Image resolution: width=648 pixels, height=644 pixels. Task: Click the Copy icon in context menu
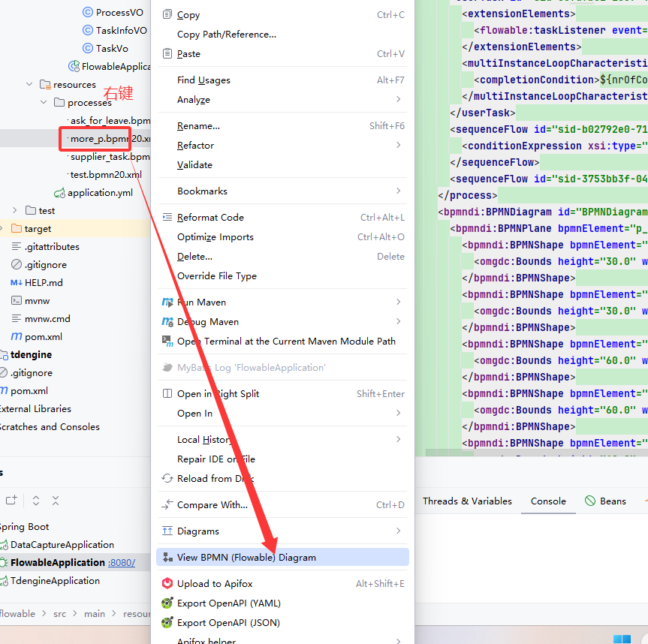pyautogui.click(x=167, y=14)
